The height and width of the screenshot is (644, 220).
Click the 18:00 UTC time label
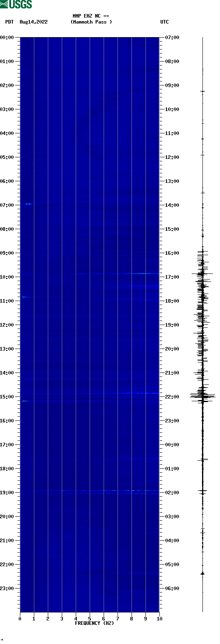(172, 301)
